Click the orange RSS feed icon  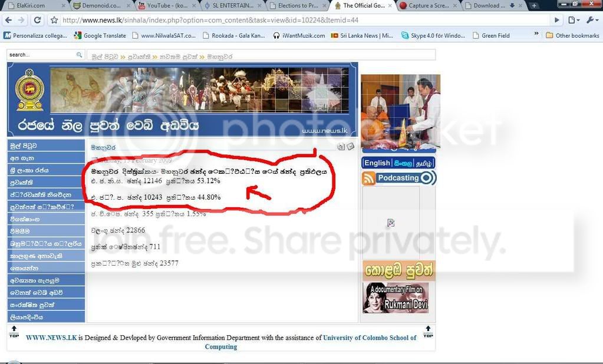369,178
